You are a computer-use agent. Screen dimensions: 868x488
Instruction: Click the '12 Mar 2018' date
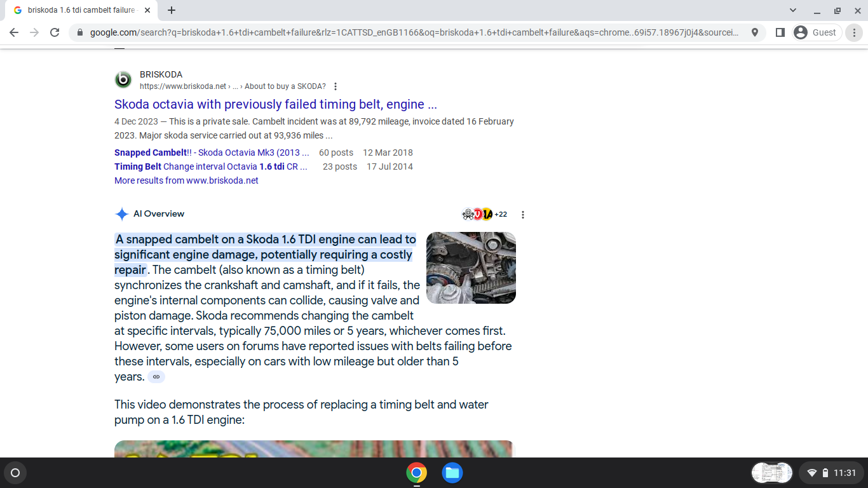click(x=388, y=152)
